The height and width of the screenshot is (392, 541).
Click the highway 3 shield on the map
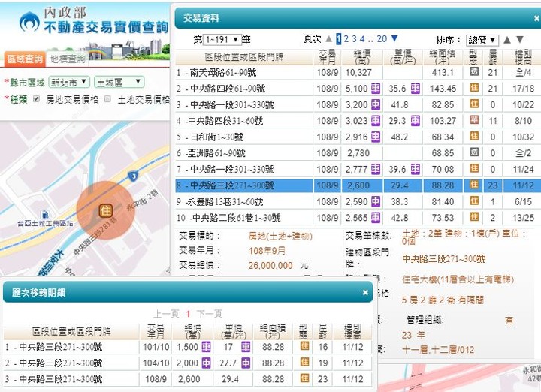pyautogui.click(x=133, y=176)
